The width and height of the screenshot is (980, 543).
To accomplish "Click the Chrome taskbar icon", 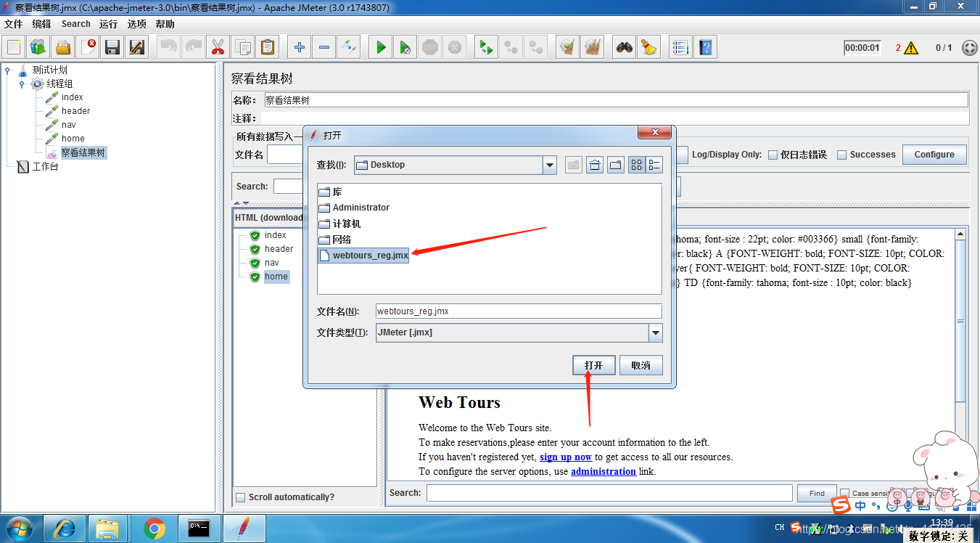I will click(x=154, y=528).
